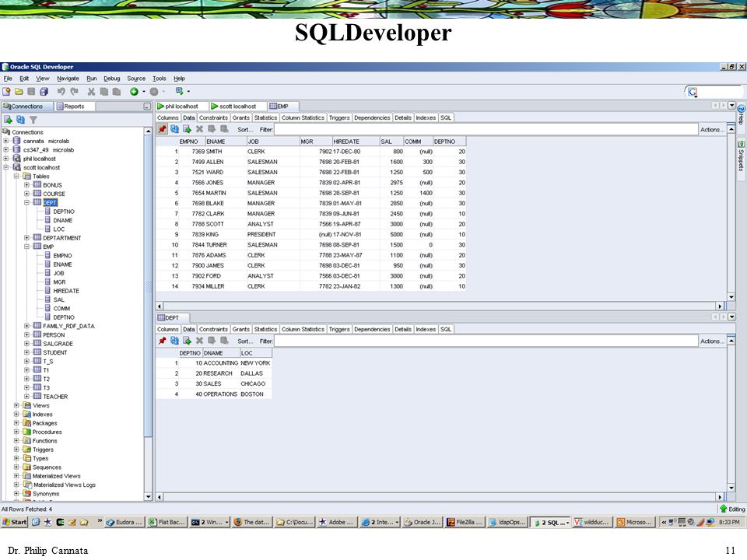Viewport: 747px width, 560px height.
Task: Expand the phil localhost connection
Action: coord(5,159)
